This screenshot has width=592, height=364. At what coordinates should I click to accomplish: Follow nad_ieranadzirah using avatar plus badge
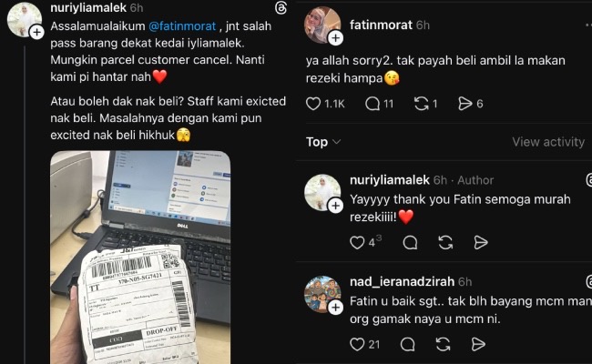coord(335,308)
